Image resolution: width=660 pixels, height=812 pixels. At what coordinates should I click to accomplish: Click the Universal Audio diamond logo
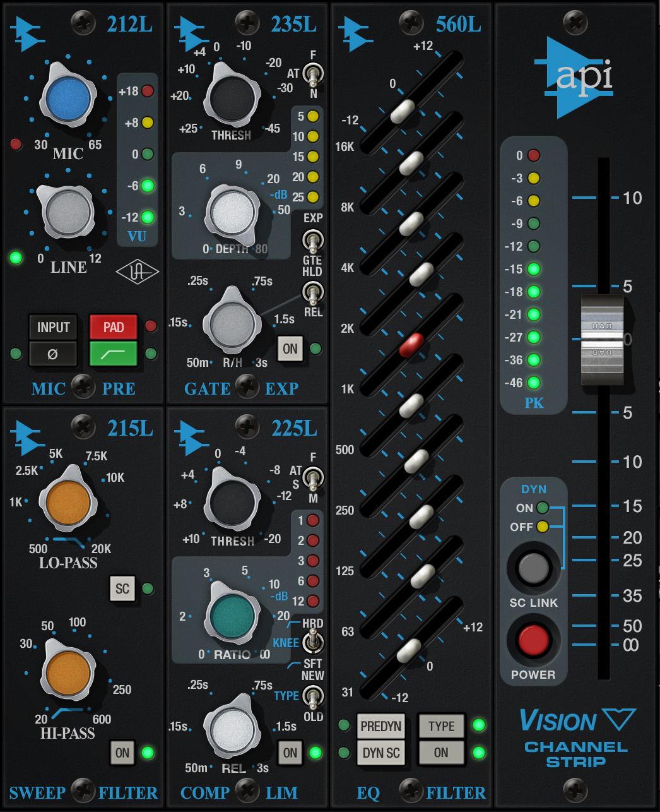coord(138,272)
